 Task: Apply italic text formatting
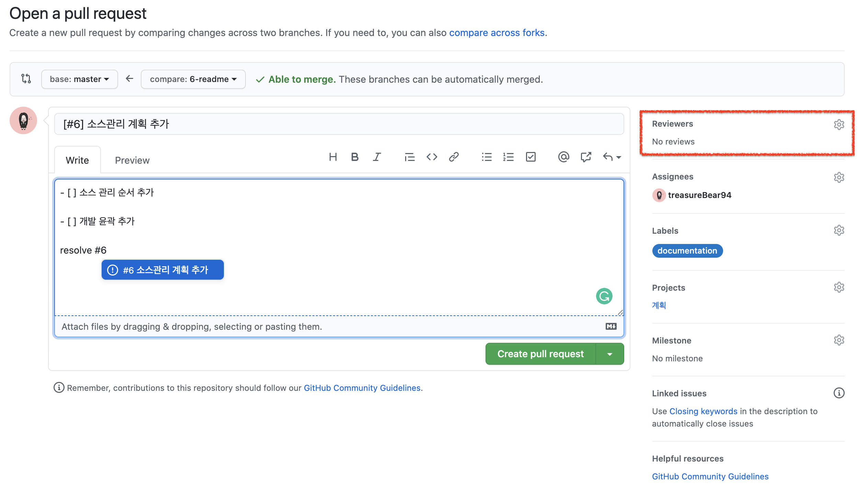click(x=377, y=157)
